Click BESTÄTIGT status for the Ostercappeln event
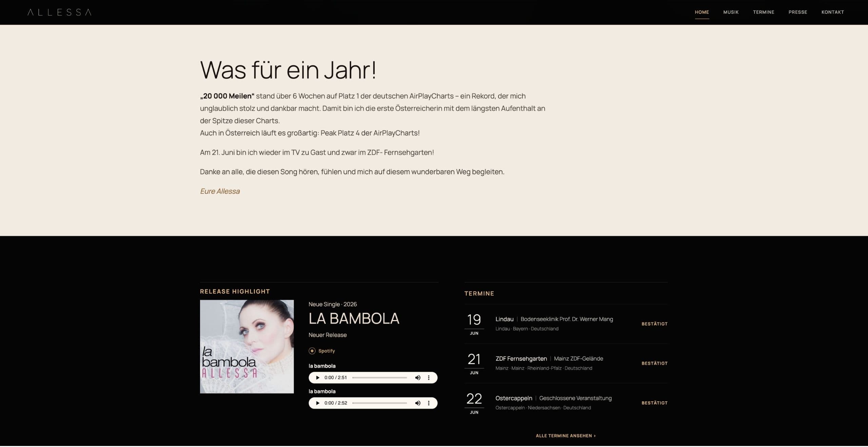Viewport: 868px width, 447px height. 654,403
